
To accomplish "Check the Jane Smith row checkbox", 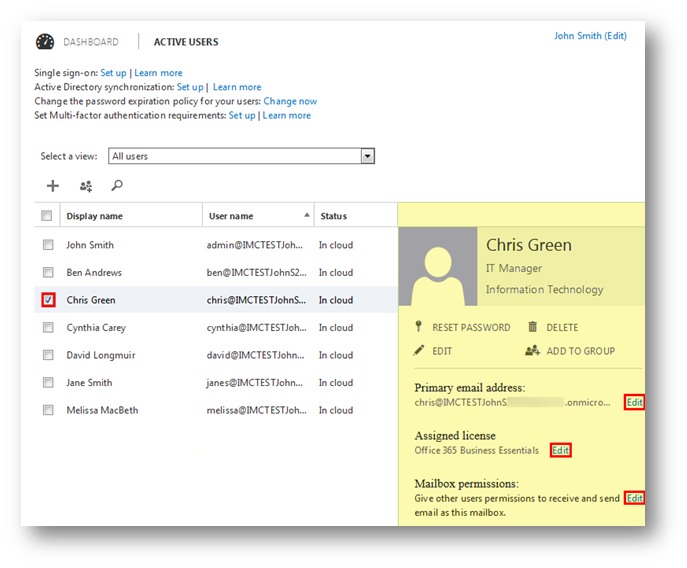I will (x=48, y=383).
